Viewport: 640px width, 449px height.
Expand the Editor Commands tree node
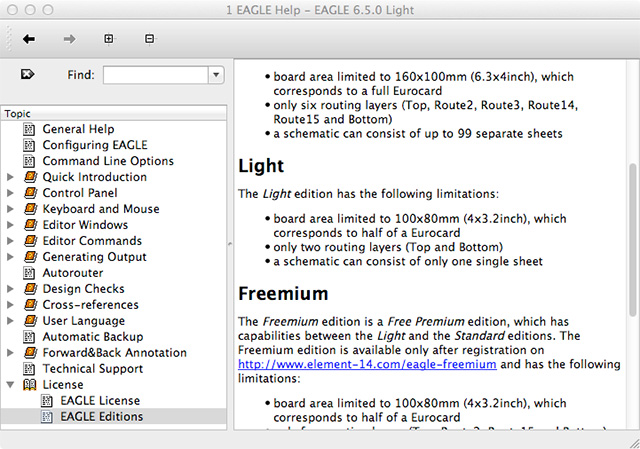[10, 241]
